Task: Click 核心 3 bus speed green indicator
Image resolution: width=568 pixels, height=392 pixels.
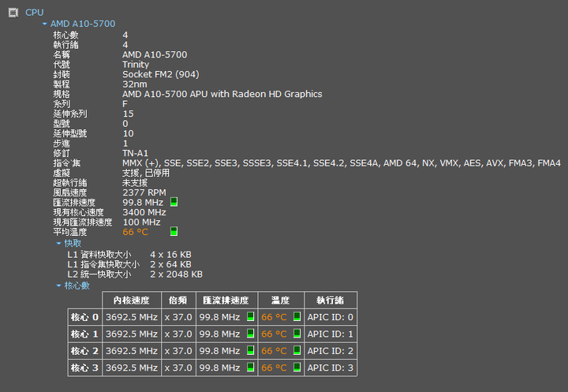Action: [x=250, y=367]
